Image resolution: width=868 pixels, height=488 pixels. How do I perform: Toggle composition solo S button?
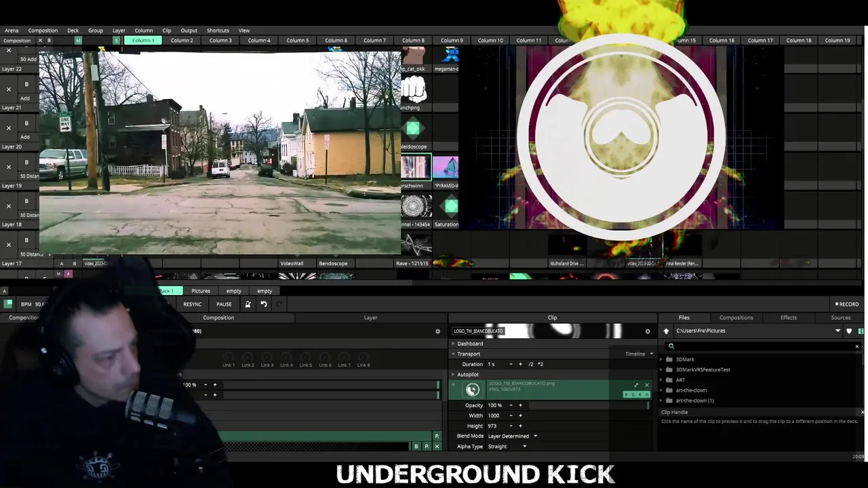(116, 41)
